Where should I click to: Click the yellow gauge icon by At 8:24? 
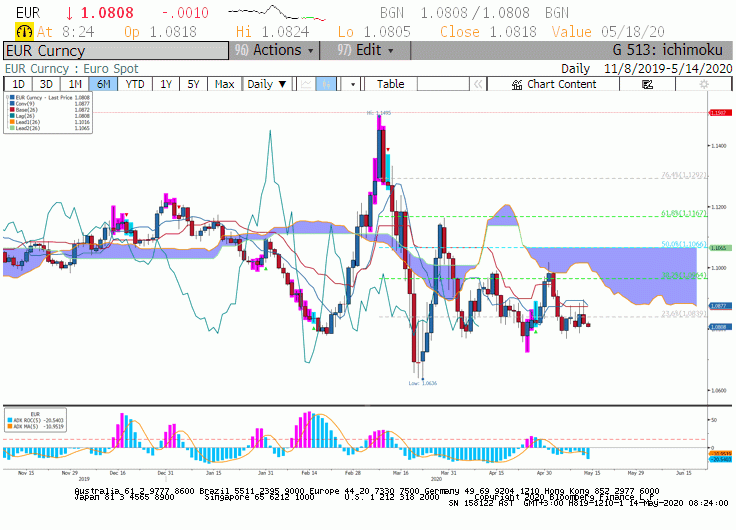(24, 31)
